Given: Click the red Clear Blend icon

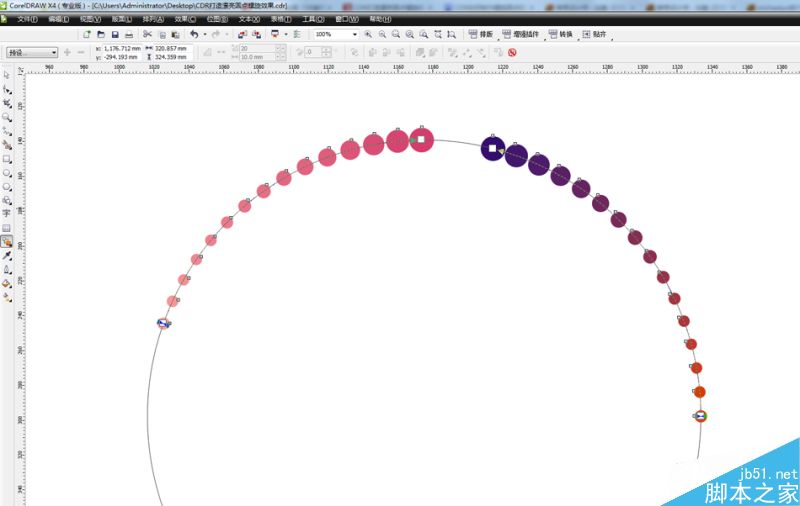Looking at the screenshot, I should (x=512, y=53).
